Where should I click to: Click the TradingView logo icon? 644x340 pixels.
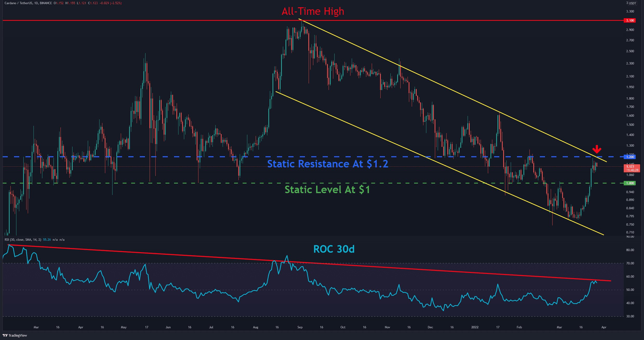(x=5, y=335)
